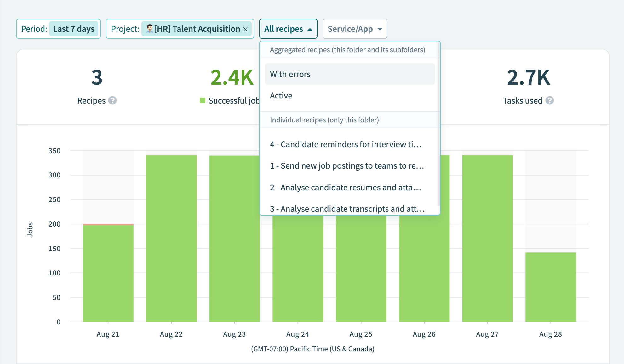This screenshot has height=364, width=624.
Task: Click the Aug 27 bar in chart
Action: pos(487,238)
